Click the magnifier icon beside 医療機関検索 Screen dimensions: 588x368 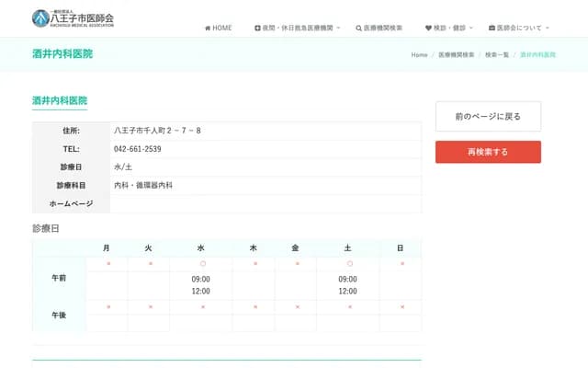358,29
